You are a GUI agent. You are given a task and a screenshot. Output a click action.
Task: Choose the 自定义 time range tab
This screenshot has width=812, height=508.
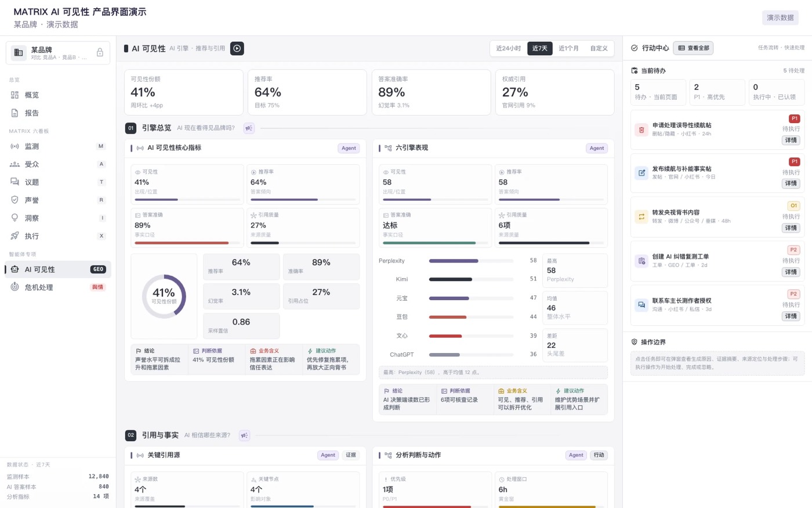coord(599,48)
